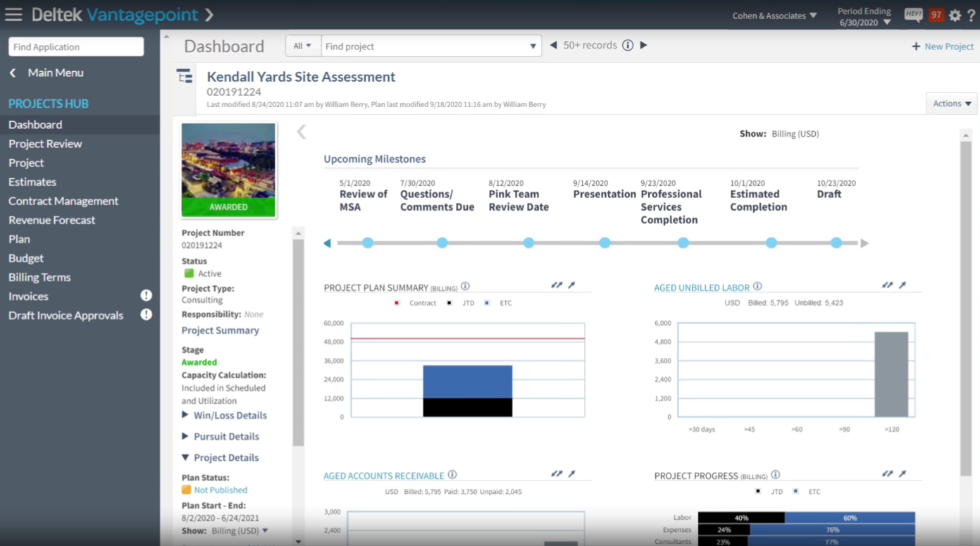This screenshot has height=546, width=980.
Task: Collapse the side pane with left chevron
Action: coord(302,132)
